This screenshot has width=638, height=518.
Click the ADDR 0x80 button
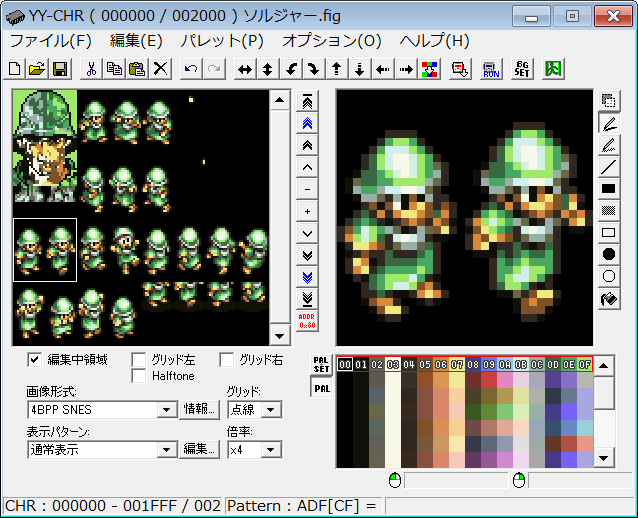coord(307,321)
